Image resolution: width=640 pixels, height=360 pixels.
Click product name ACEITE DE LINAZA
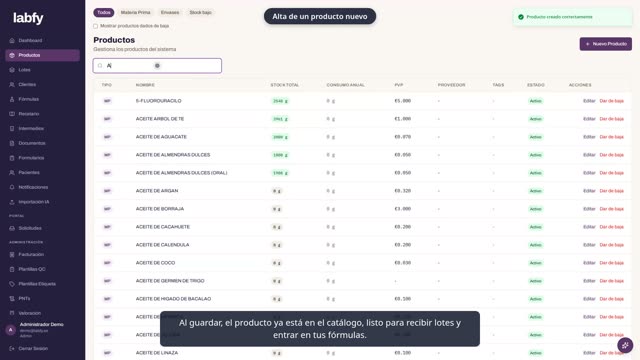(157, 353)
